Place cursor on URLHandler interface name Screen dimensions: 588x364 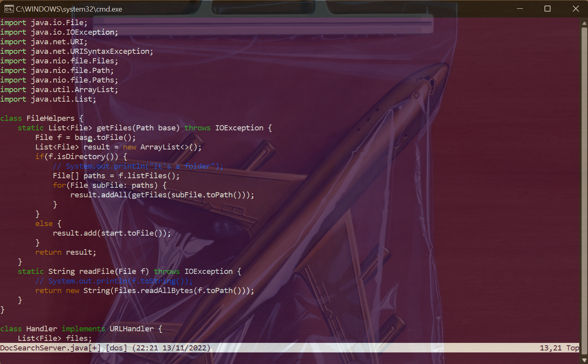132,329
